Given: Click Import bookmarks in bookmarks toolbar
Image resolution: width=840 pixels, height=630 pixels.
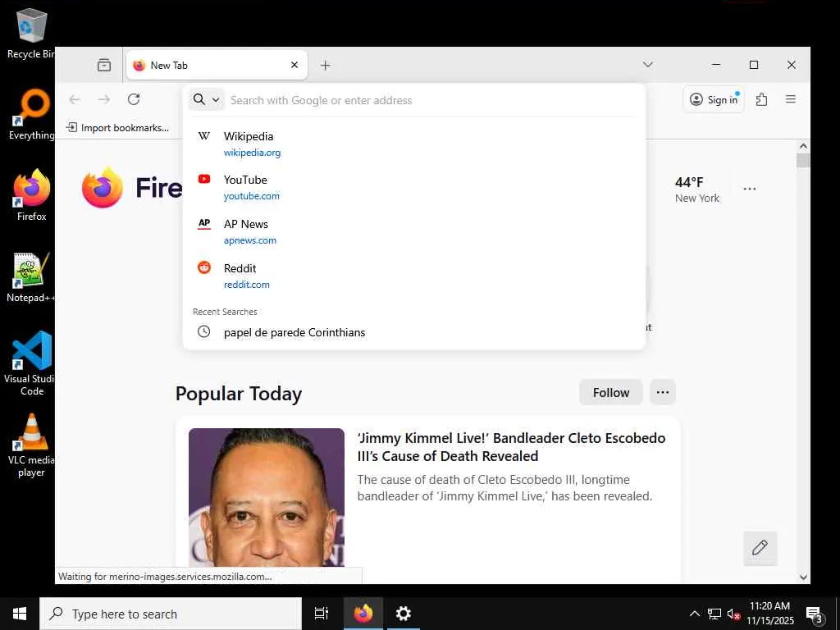Looking at the screenshot, I should coord(117,127).
